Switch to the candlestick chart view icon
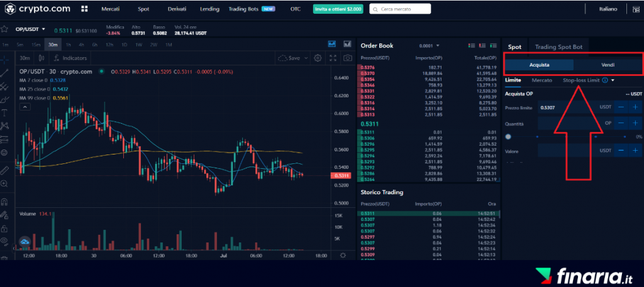The width and height of the screenshot is (644, 287). point(332,44)
